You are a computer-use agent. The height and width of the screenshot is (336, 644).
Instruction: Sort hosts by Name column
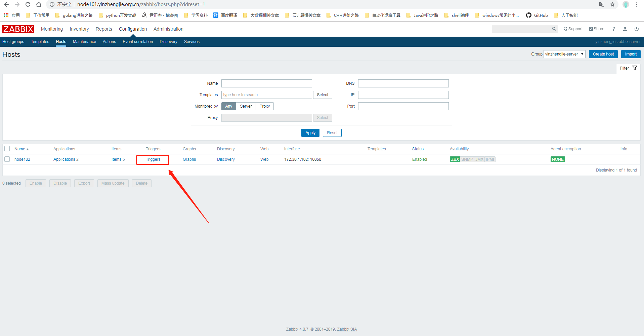tap(22, 149)
